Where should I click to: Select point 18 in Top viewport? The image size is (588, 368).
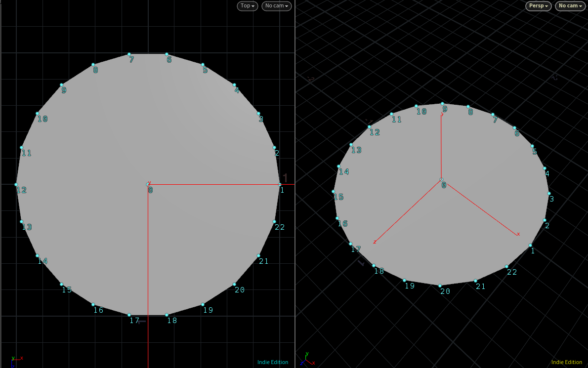click(x=167, y=315)
